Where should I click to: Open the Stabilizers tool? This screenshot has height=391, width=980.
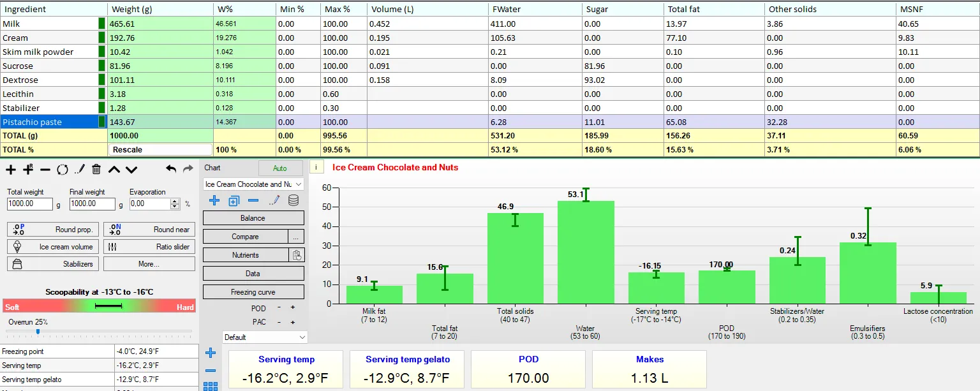pyautogui.click(x=52, y=263)
